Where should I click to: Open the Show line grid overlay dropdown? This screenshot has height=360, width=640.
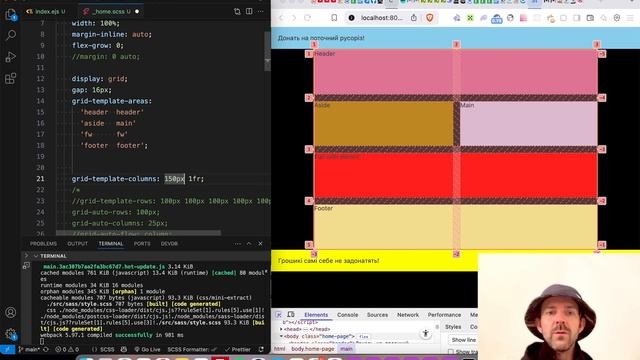(464, 340)
